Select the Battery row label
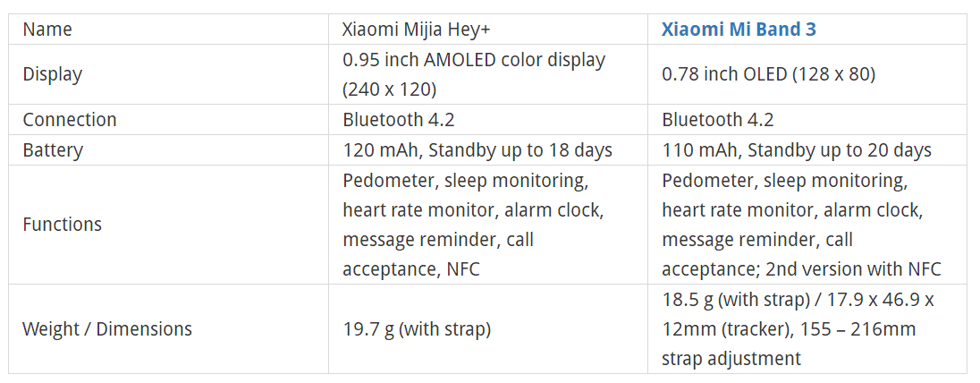 click(x=52, y=150)
